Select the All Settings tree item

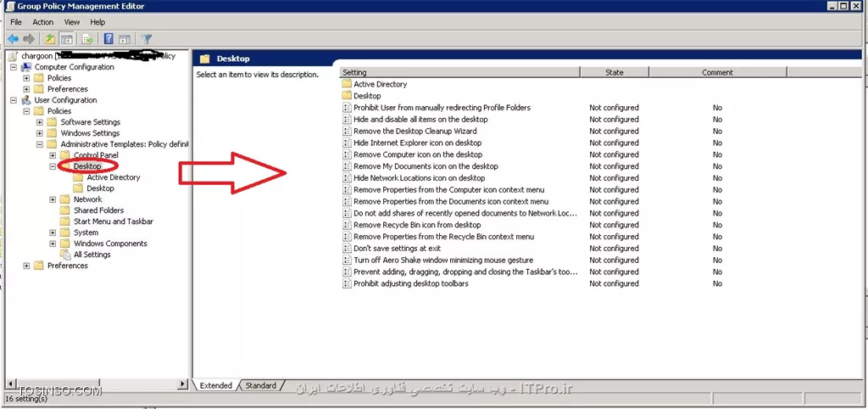(x=92, y=255)
